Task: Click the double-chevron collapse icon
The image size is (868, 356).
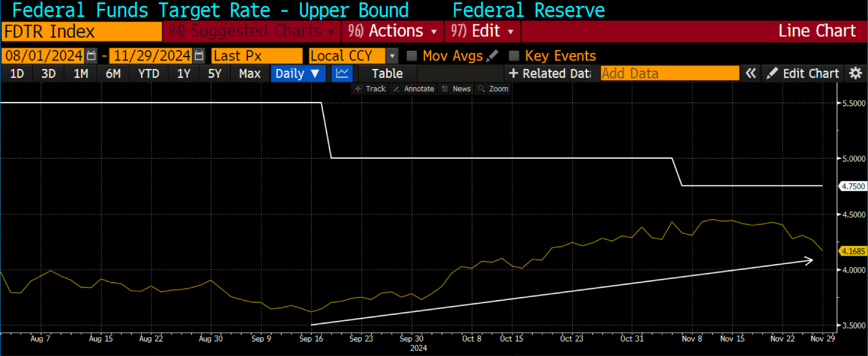Action: tap(750, 73)
